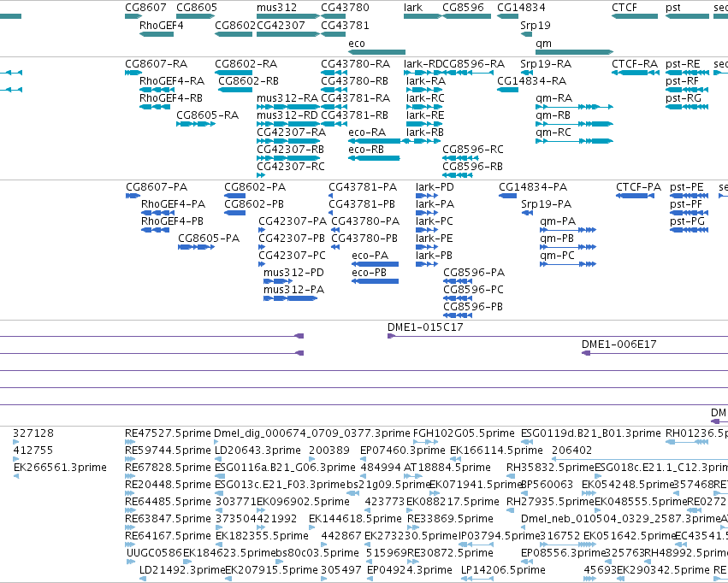Click the eco gene label
Image resolution: width=728 pixels, height=583 pixels.
pyautogui.click(x=357, y=44)
